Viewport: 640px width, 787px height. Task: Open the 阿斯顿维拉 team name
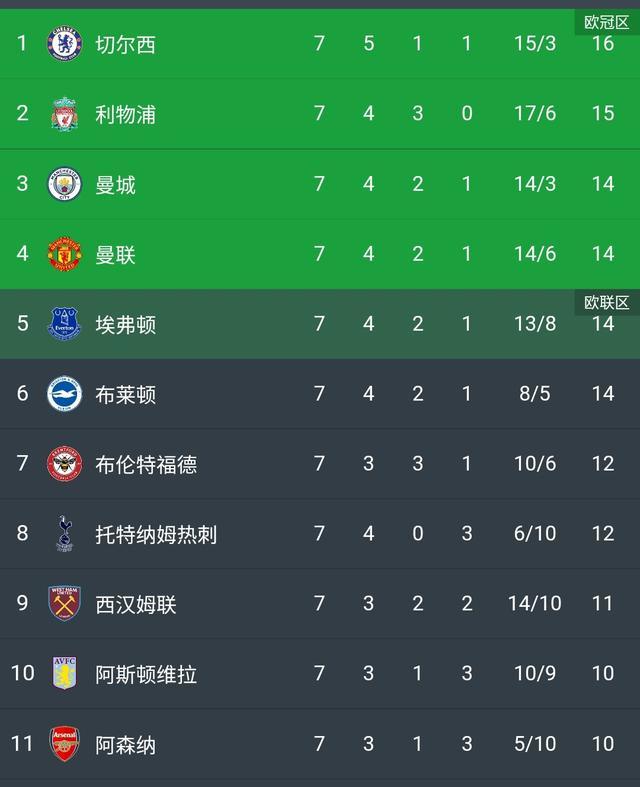(146, 674)
